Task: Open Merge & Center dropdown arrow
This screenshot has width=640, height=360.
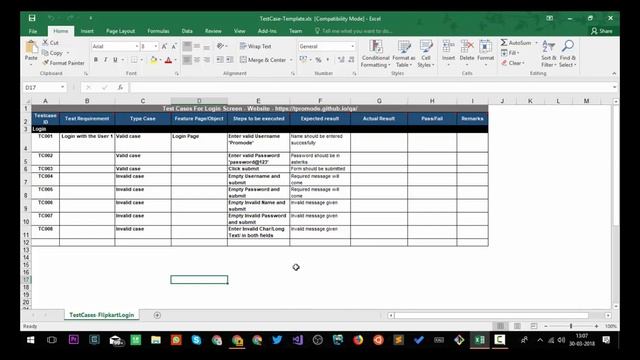Action: [291, 60]
